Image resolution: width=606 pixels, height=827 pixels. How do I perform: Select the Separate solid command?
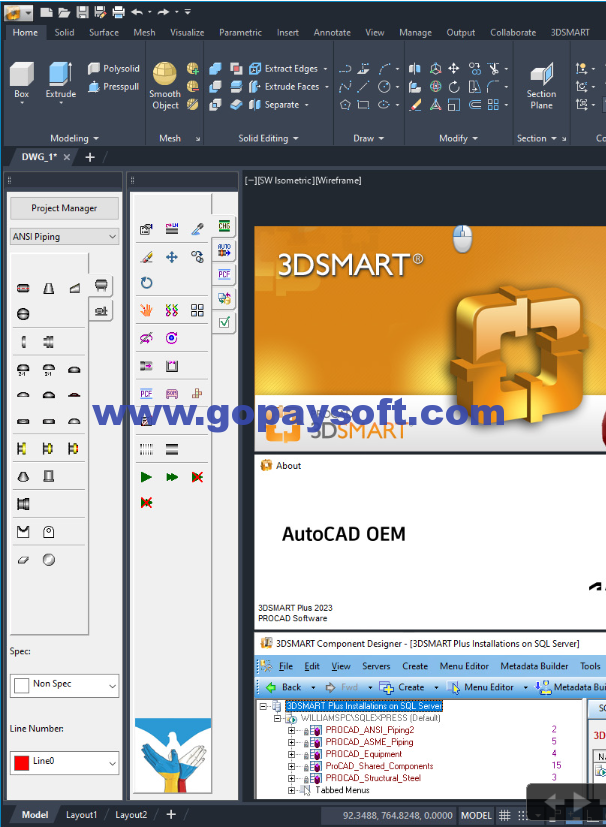tap(276, 104)
